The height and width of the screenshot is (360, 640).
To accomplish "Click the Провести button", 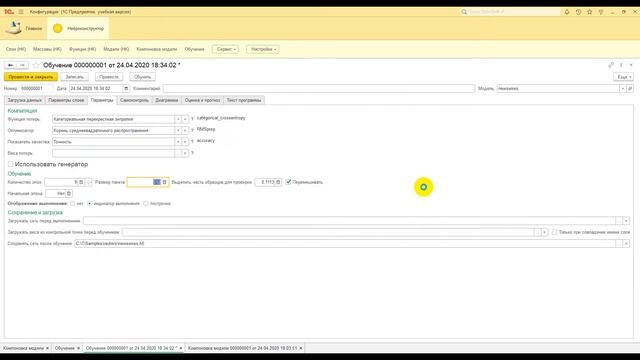I will tap(109, 77).
